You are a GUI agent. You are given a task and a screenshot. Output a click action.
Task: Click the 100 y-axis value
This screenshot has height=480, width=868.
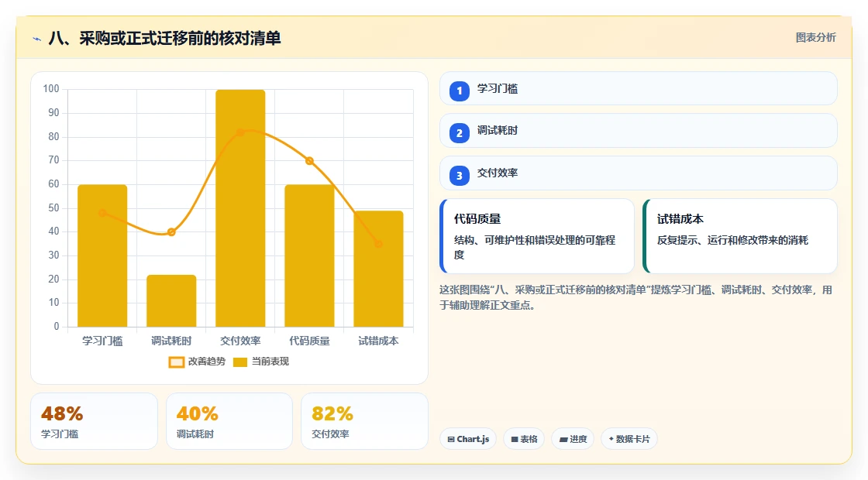point(51,89)
